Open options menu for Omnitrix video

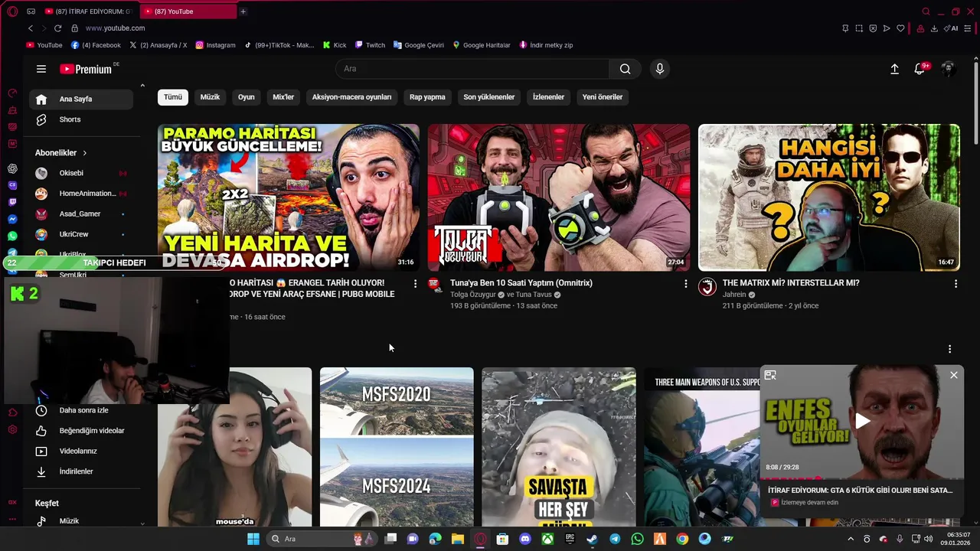[685, 284]
